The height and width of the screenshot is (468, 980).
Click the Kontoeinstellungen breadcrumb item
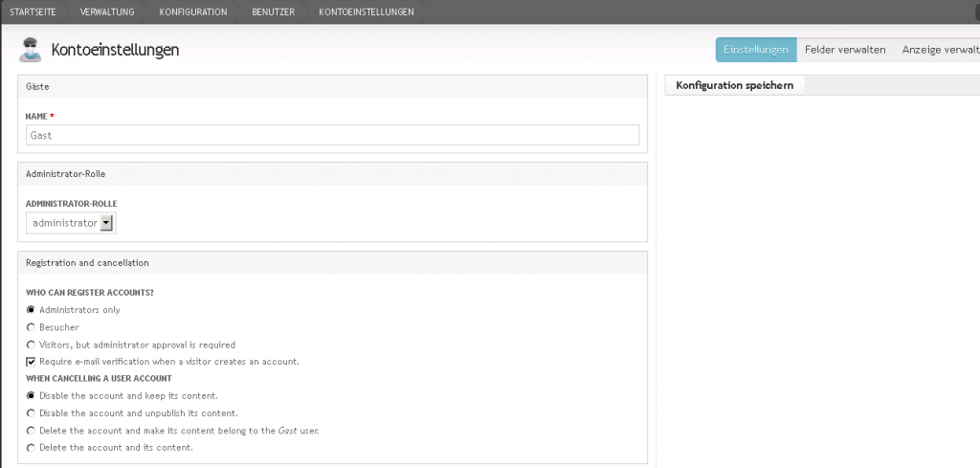[x=367, y=11]
